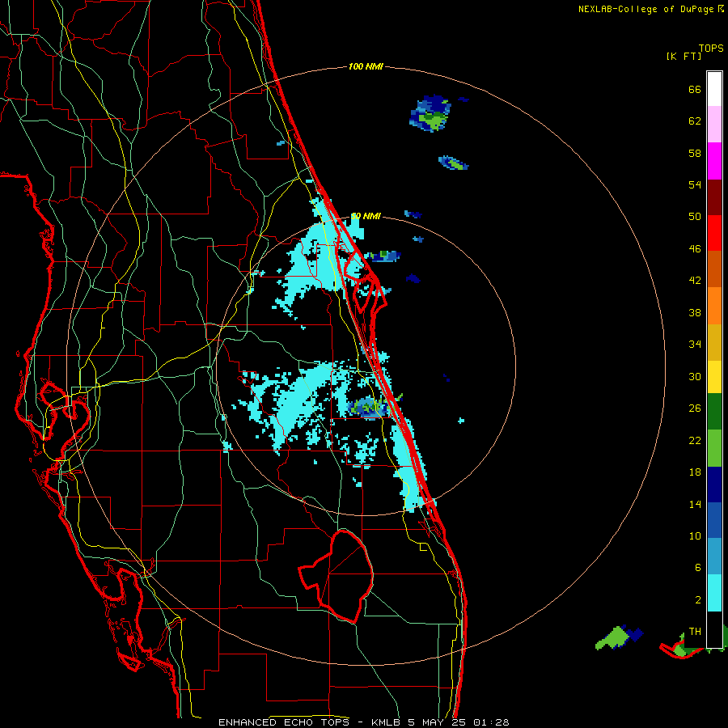Click the 22 legend value
The height and width of the screenshot is (728, 728).
(x=695, y=441)
